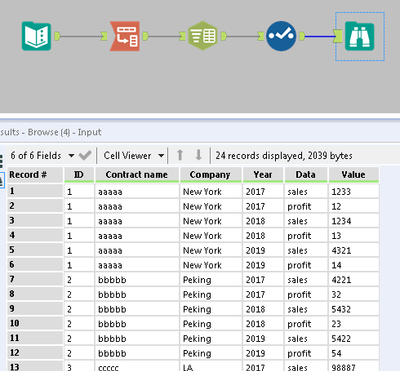Select record row number 1
The height and width of the screenshot is (371, 400).
click(x=35, y=191)
